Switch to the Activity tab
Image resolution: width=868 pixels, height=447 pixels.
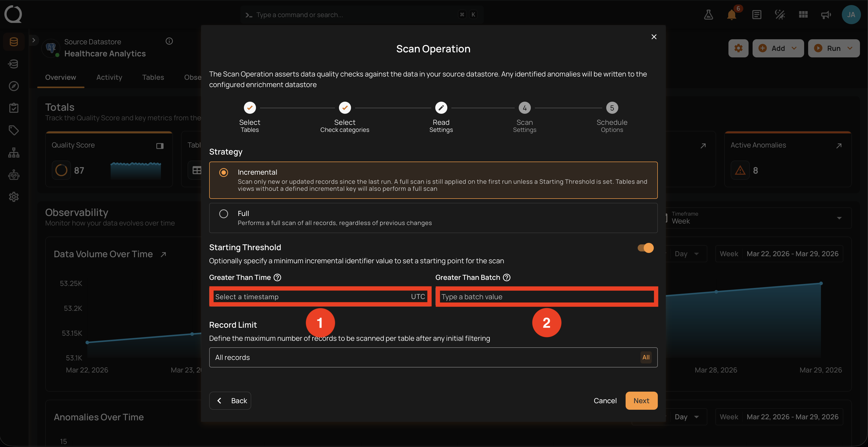[109, 77]
